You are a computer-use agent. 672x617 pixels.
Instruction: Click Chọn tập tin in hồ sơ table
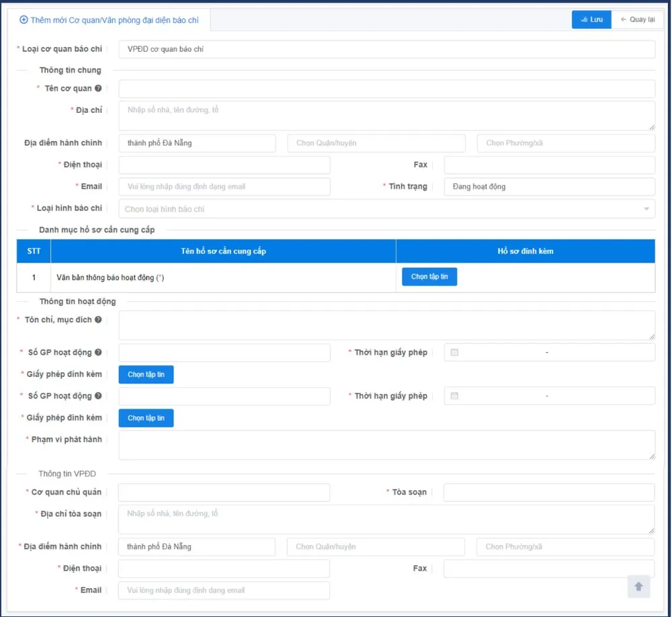coord(429,277)
